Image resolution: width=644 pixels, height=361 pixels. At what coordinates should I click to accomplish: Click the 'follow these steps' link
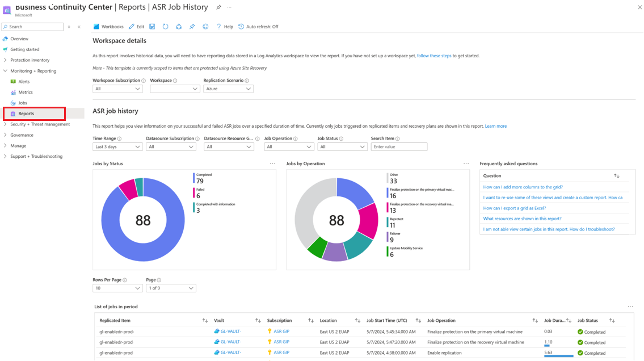[x=434, y=56]
